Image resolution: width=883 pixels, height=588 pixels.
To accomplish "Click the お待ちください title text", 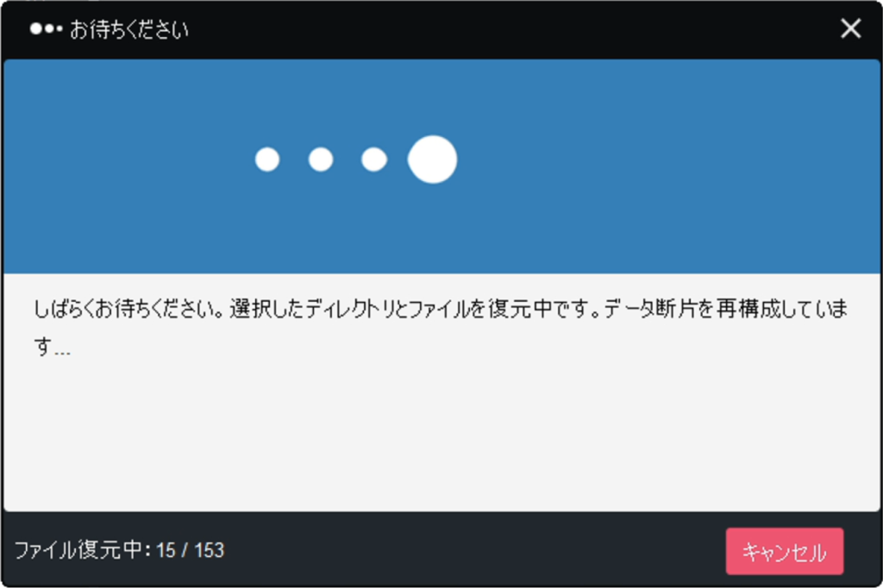I will [129, 29].
